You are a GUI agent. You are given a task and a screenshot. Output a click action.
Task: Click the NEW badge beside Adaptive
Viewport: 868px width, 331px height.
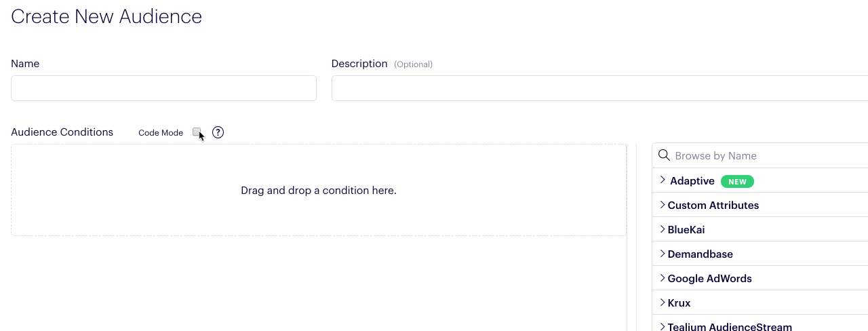(x=737, y=182)
